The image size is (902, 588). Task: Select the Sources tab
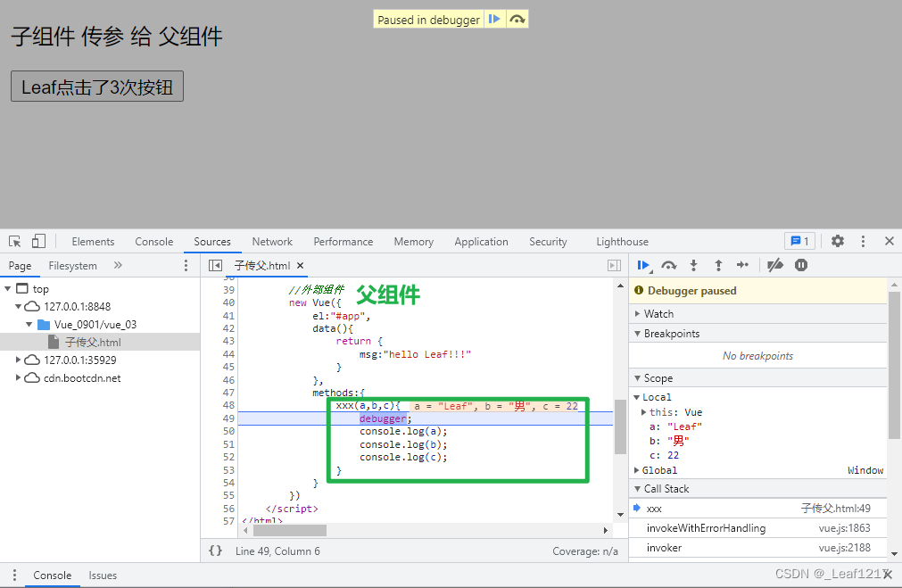click(x=212, y=242)
